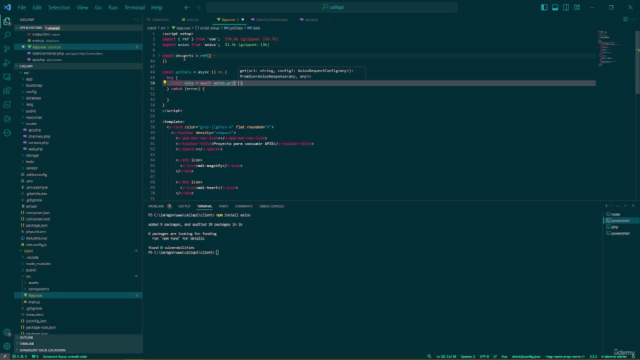Collapse the routes folder
640x360 pixels.
click(31, 124)
